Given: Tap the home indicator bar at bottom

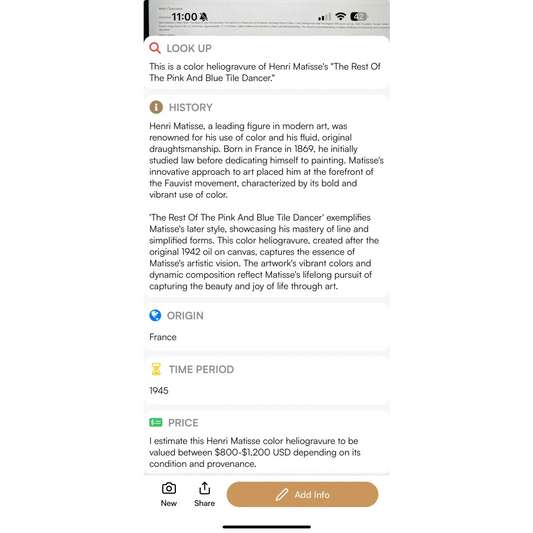Looking at the screenshot, I should [x=266, y=527].
